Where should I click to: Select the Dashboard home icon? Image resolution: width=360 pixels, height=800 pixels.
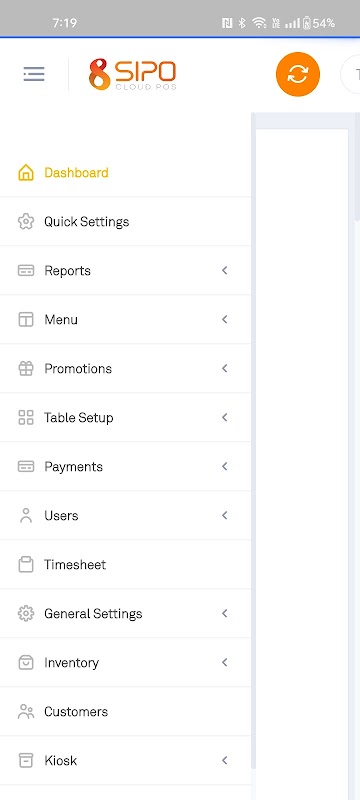coord(26,172)
